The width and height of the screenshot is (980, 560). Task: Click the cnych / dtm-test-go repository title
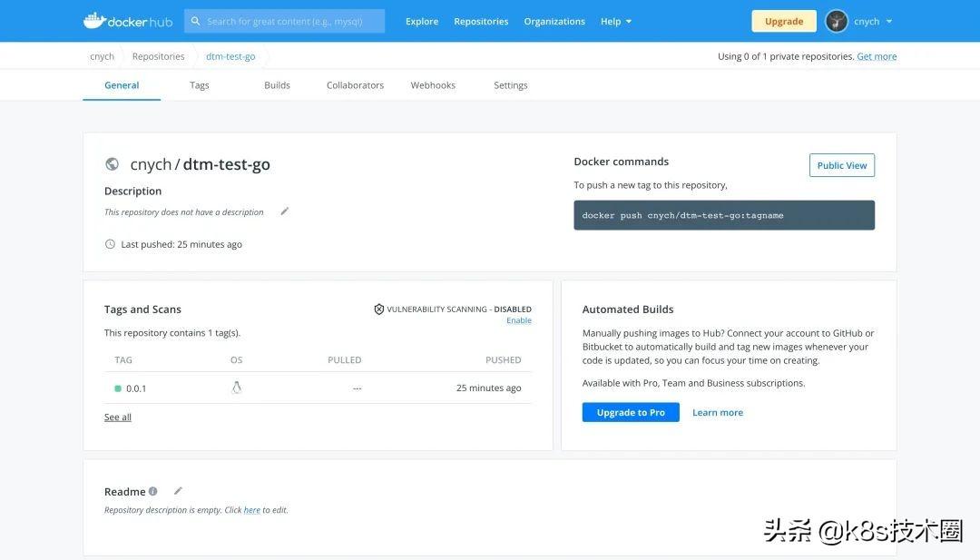point(200,163)
